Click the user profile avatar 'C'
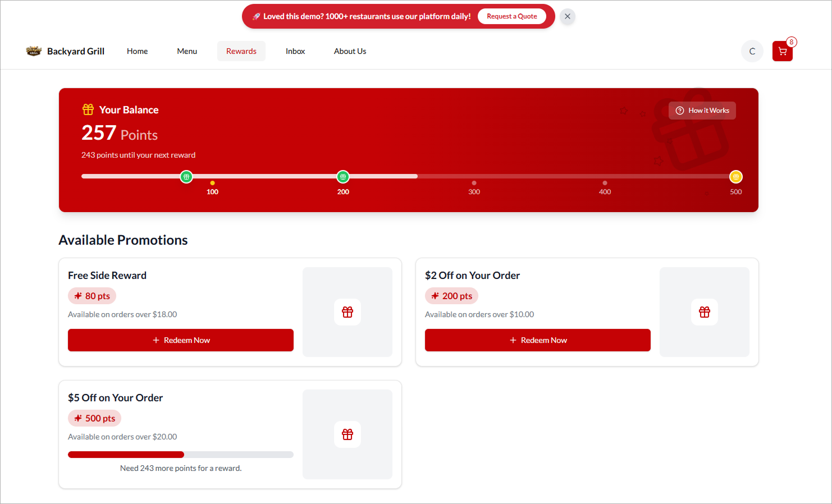The height and width of the screenshot is (504, 832). [x=752, y=51]
